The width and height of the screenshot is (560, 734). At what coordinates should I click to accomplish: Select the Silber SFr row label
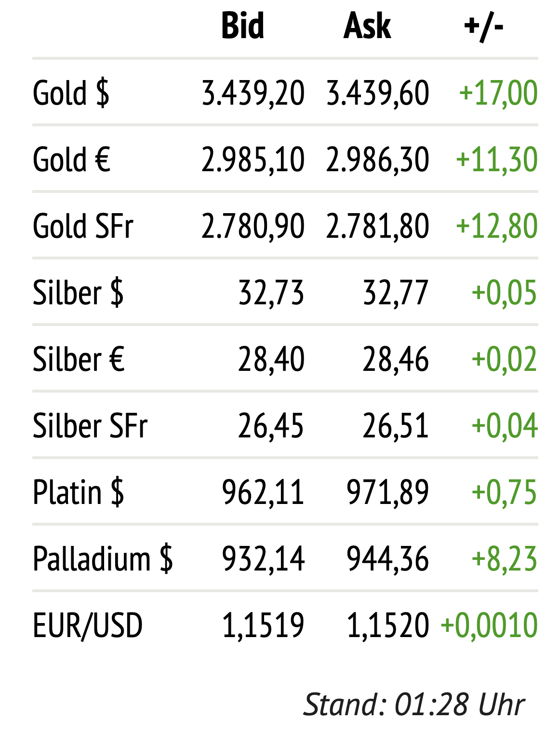(90, 426)
